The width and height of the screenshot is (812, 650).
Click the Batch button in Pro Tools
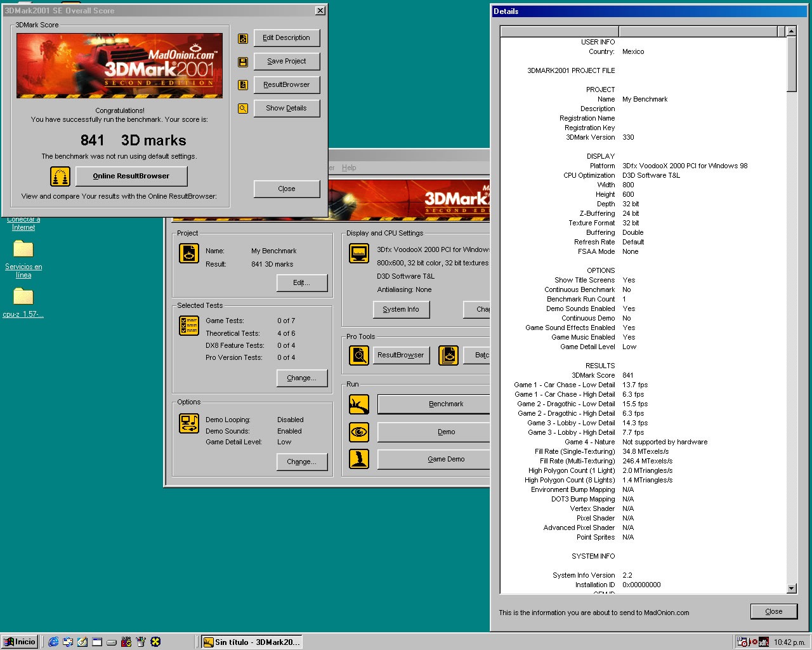coord(477,355)
